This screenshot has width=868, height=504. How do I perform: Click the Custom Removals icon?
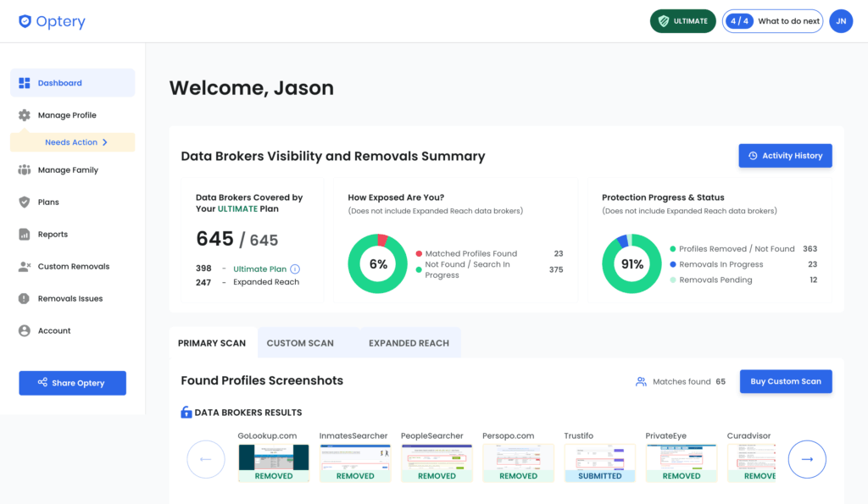[25, 267]
